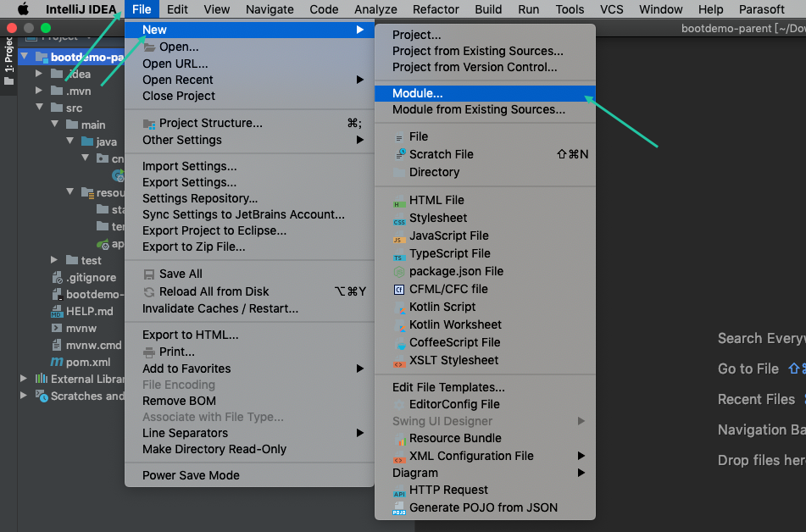Click the TypeScript File TS icon
Screen dimensions: 806x532
(399, 254)
